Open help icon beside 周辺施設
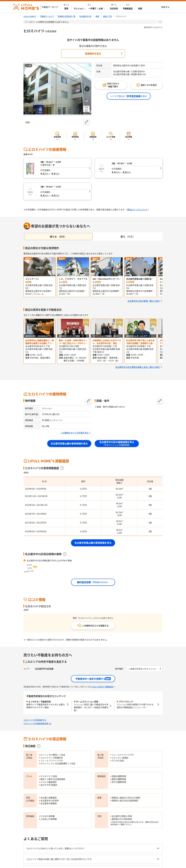186x868 pixels. (x=39, y=746)
